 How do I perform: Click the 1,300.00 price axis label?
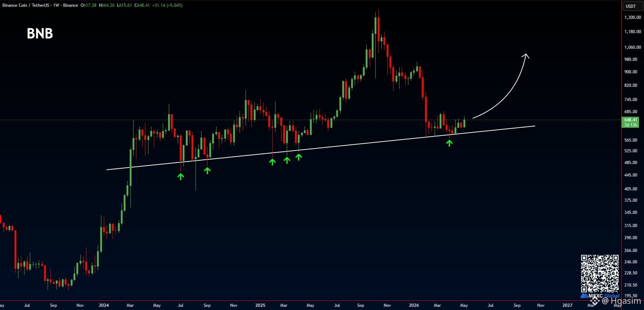coord(633,17)
